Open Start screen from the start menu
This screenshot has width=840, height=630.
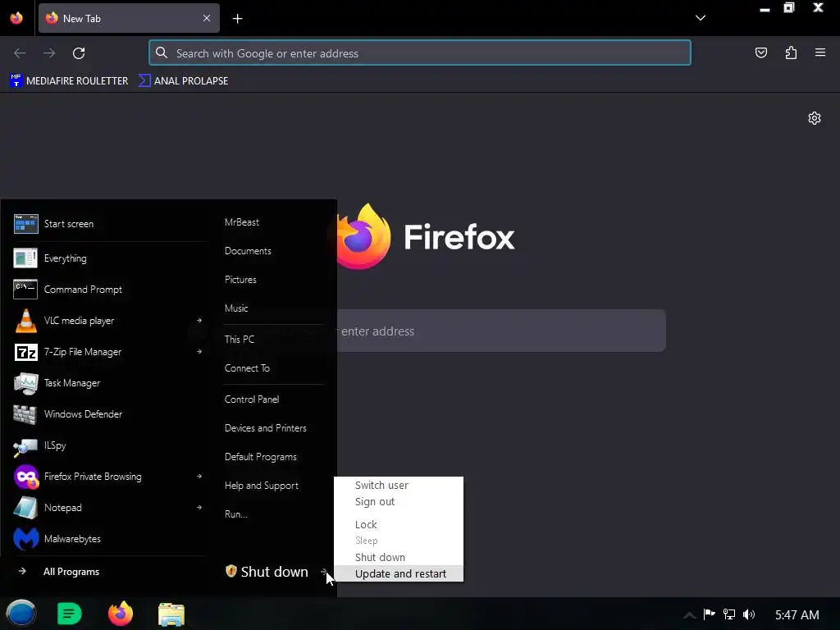[x=109, y=224]
